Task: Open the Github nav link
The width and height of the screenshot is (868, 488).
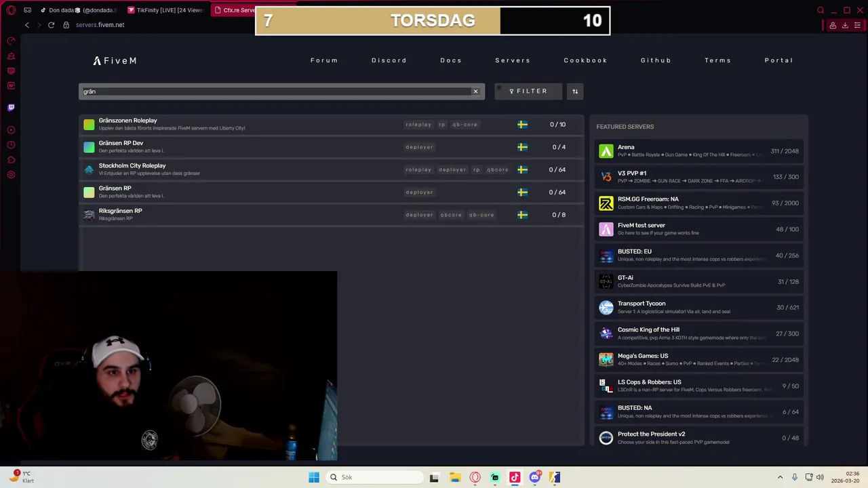Action: click(x=656, y=60)
